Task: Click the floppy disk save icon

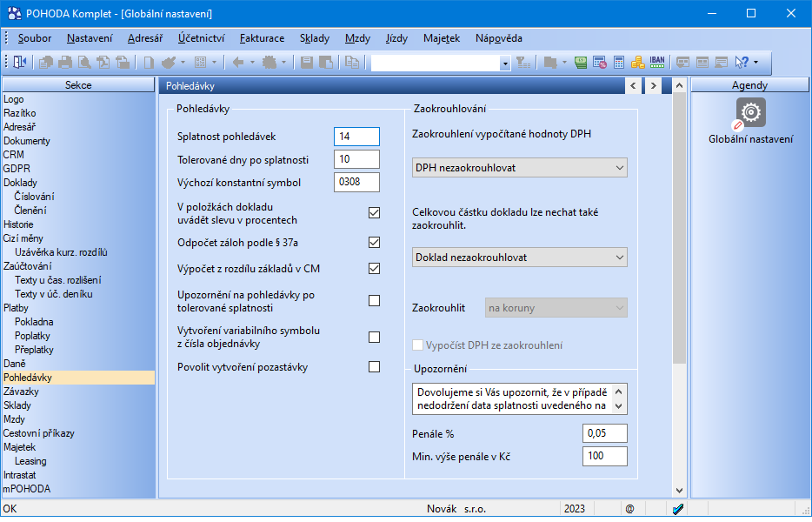Action: 307,63
